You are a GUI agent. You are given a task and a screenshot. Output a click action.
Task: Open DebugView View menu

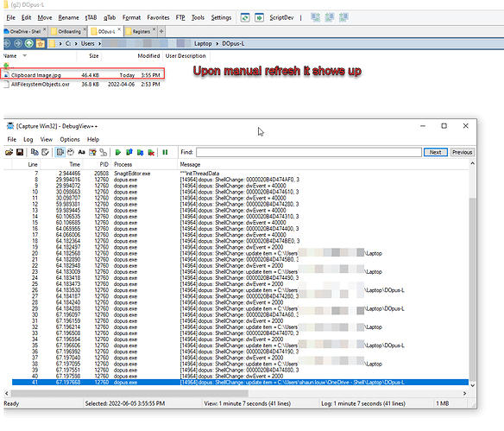(x=47, y=139)
